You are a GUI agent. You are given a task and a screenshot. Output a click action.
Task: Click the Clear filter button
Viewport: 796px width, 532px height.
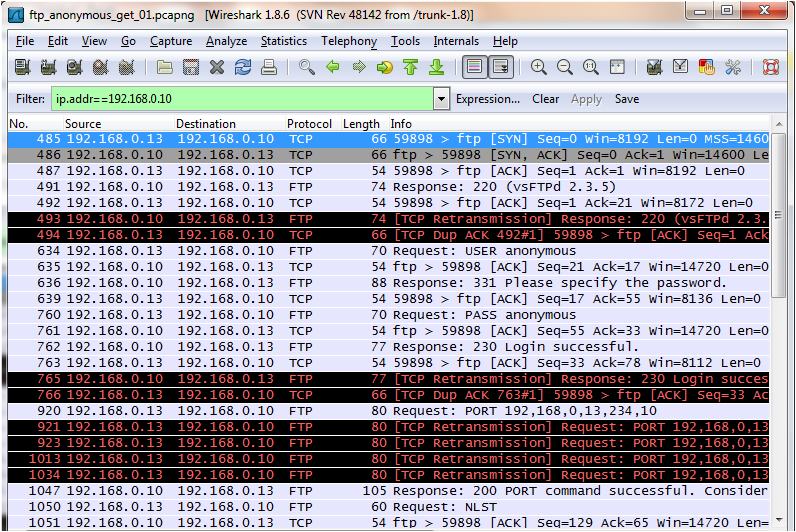(545, 99)
